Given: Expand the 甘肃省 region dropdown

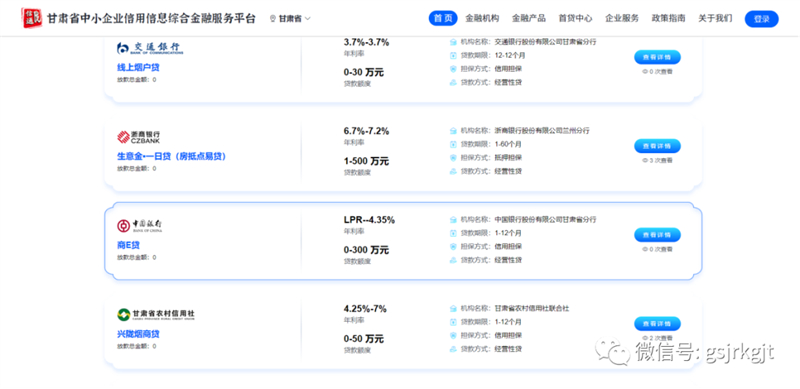Looking at the screenshot, I should pos(290,19).
